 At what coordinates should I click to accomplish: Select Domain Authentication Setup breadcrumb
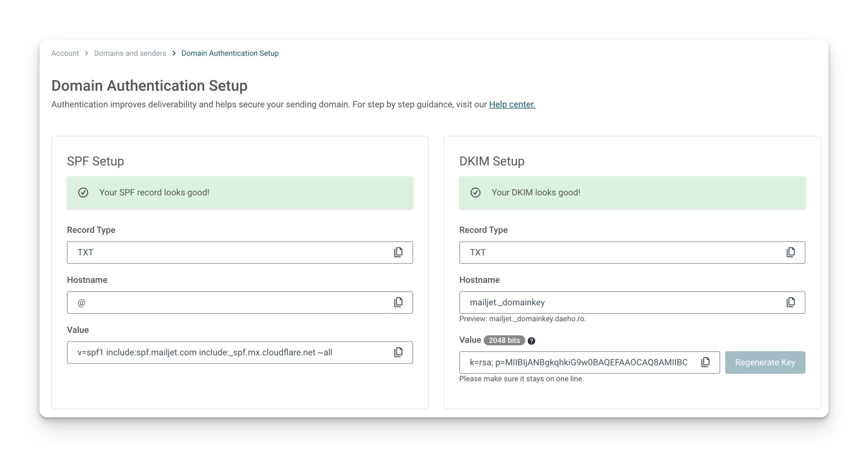(x=230, y=53)
